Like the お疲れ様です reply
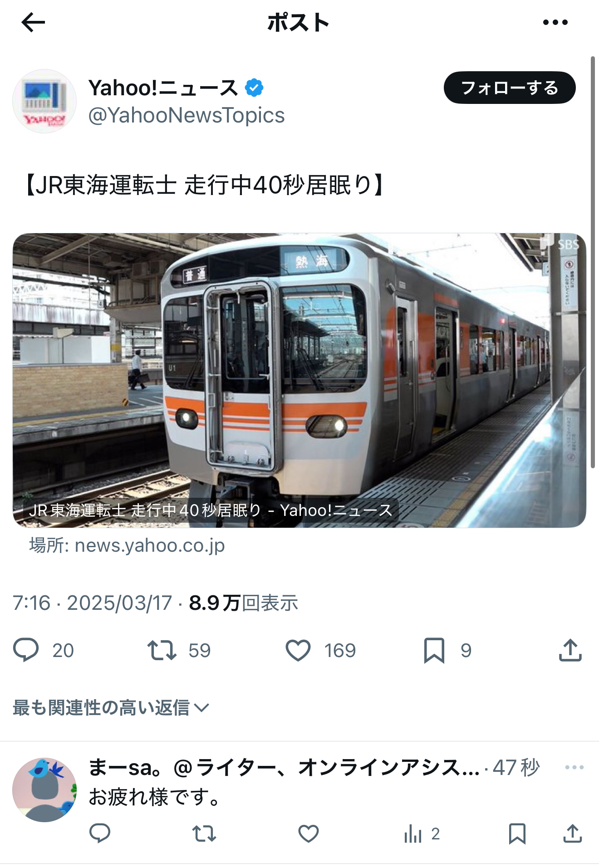 point(309,834)
